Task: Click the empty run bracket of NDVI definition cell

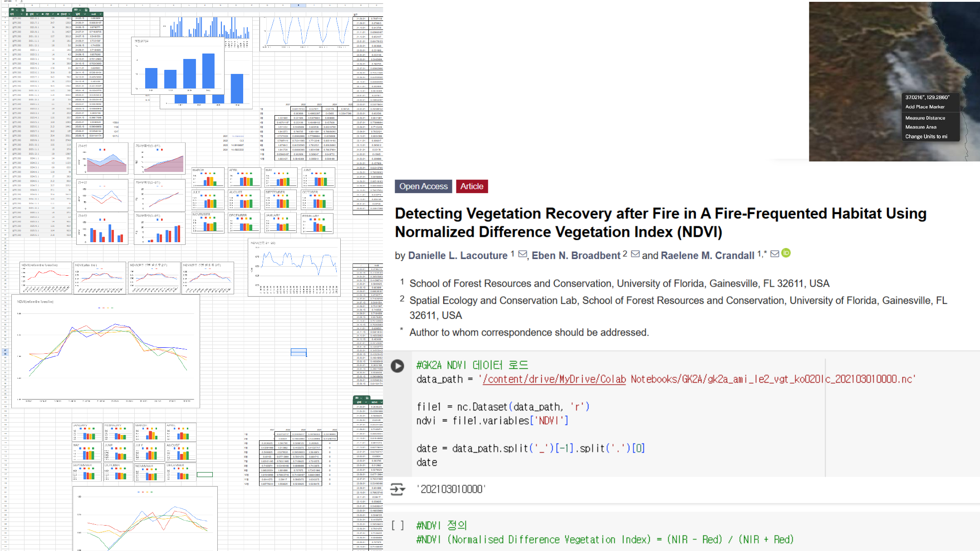Action: click(397, 525)
